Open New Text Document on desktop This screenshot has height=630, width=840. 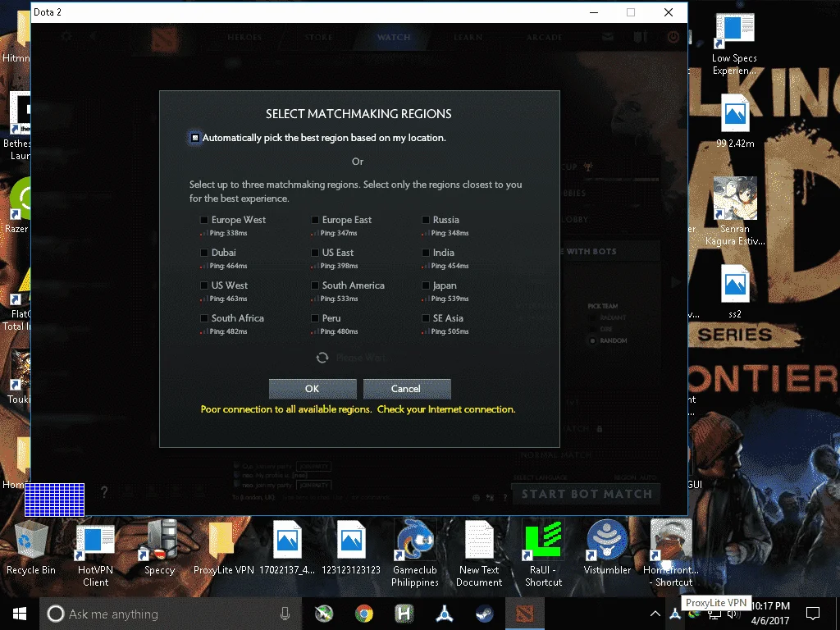(x=479, y=554)
